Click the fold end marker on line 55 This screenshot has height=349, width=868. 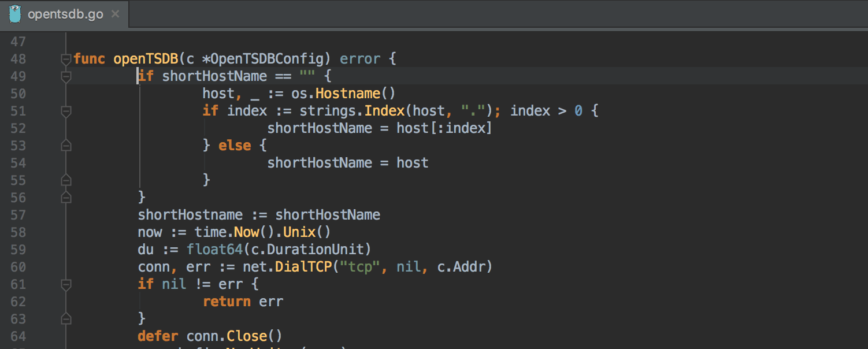coord(66,180)
